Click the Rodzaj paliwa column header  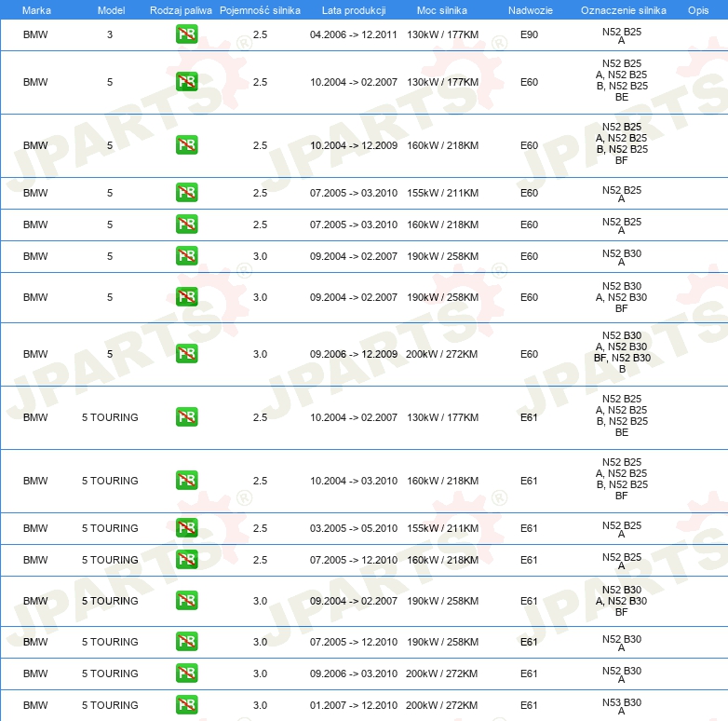(x=181, y=9)
